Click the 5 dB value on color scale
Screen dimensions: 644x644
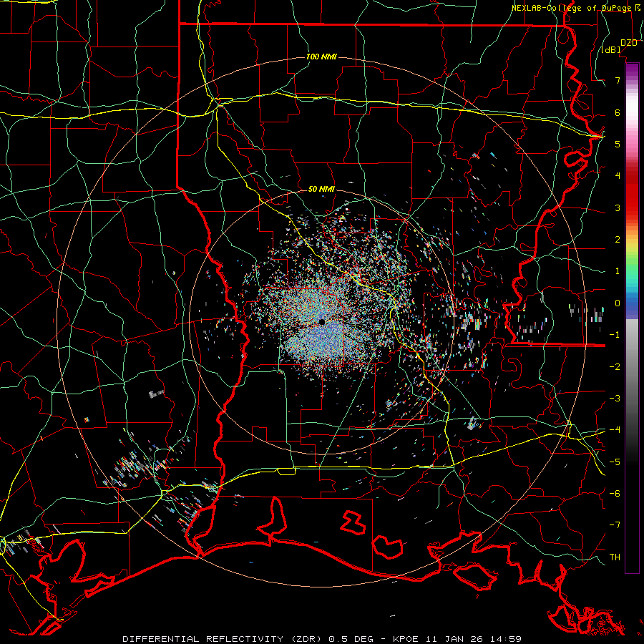pyautogui.click(x=618, y=144)
